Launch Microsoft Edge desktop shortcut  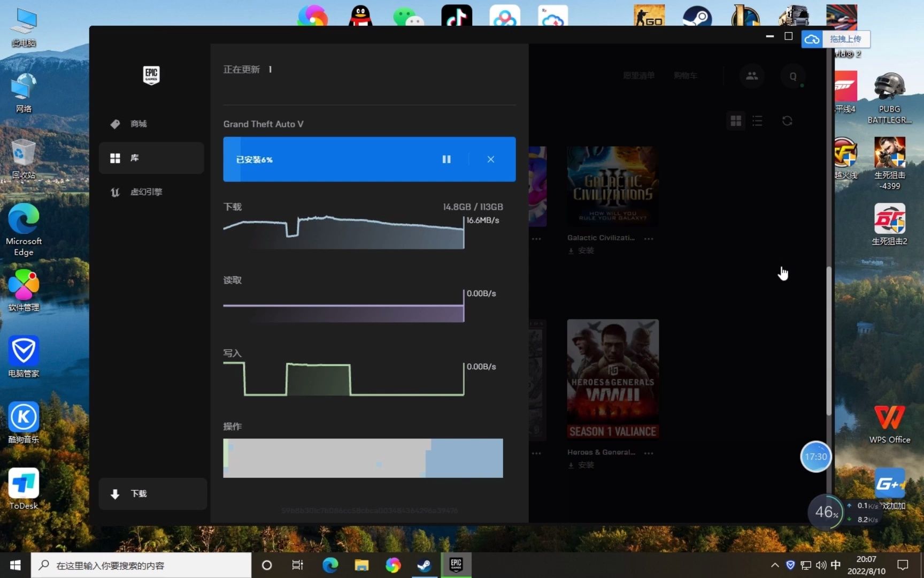pyautogui.click(x=24, y=230)
